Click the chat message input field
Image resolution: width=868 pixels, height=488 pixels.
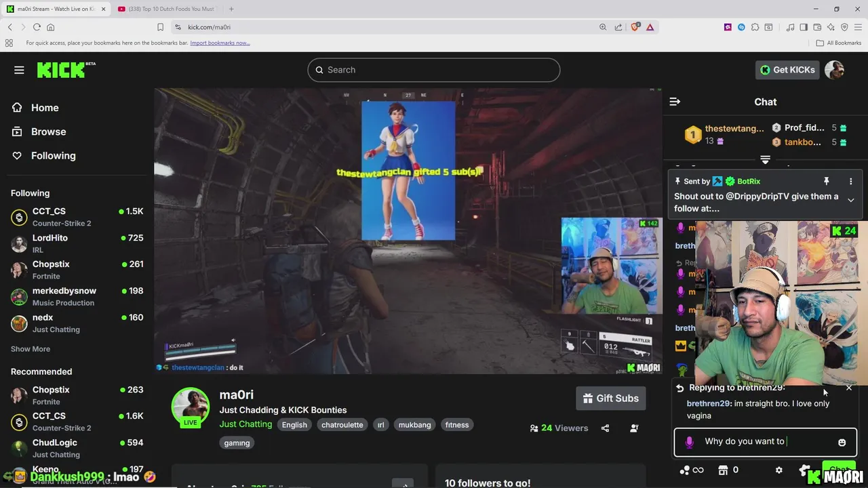(x=765, y=442)
